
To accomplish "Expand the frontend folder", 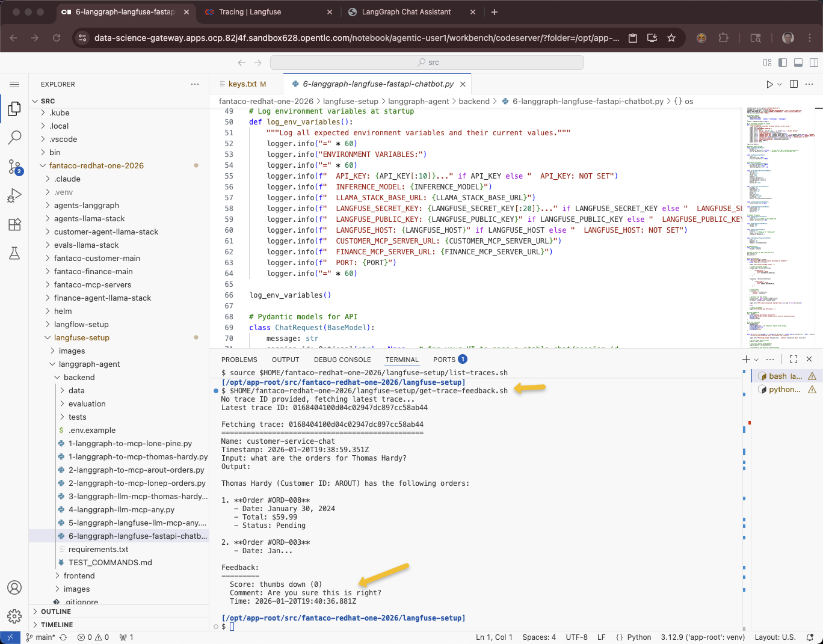I will pyautogui.click(x=79, y=575).
